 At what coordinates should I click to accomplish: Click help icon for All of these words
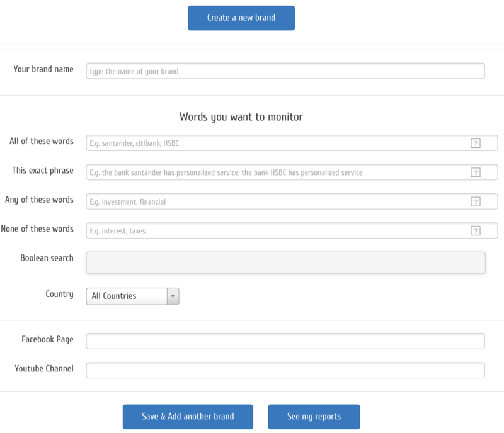click(x=476, y=143)
